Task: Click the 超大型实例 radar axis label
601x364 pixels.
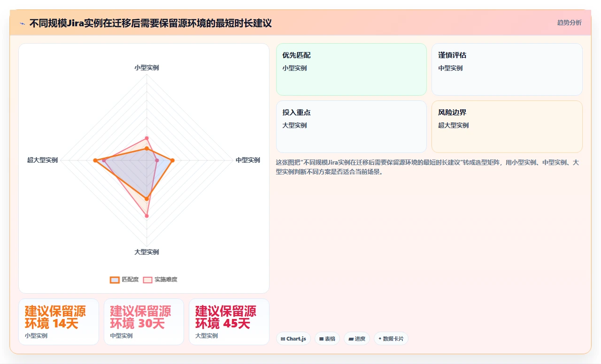Action: point(42,160)
